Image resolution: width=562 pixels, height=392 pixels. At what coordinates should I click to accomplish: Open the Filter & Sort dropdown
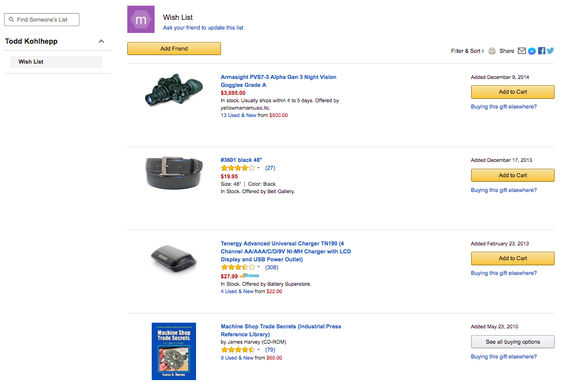467,51
